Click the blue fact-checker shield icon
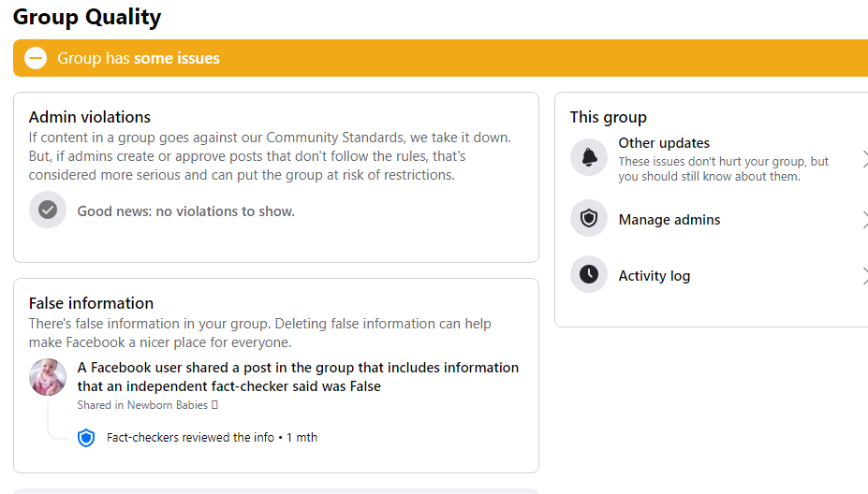The image size is (868, 494). coord(86,438)
